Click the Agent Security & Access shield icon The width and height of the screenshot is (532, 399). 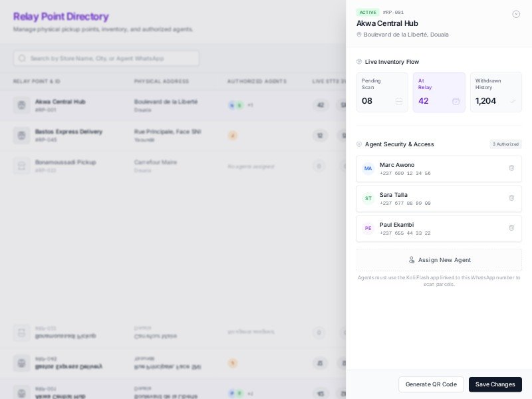[360, 144]
